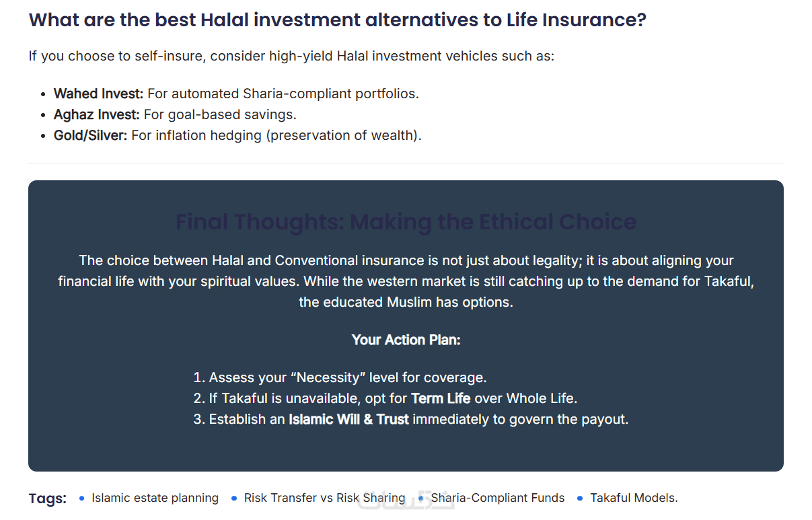Click the bold Aghaz Invest text
The height and width of the screenshot is (520, 812).
point(96,114)
